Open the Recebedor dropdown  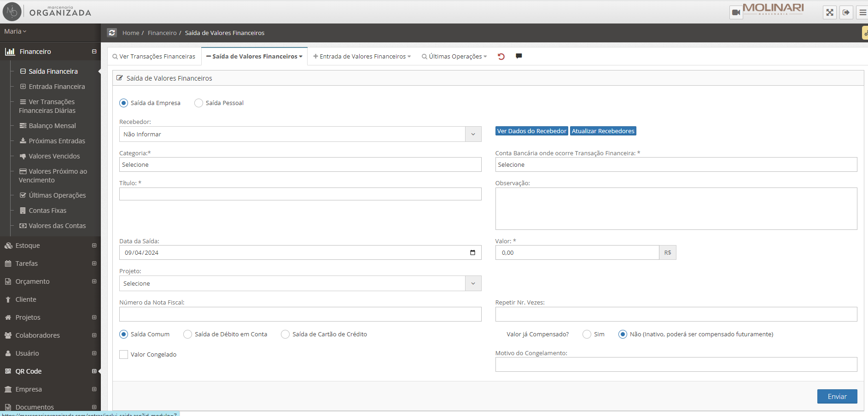point(300,134)
